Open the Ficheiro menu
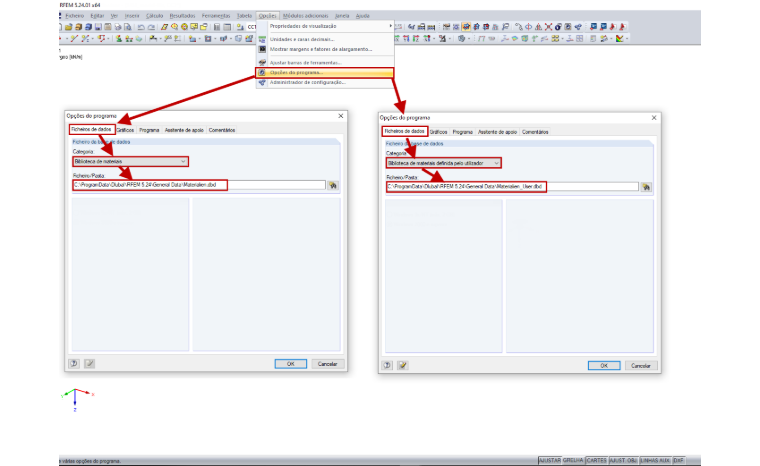The width and height of the screenshot is (760, 466). [x=75, y=16]
